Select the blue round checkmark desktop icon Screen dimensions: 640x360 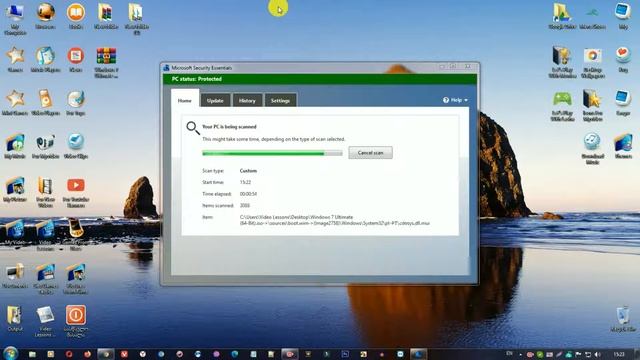point(76,142)
